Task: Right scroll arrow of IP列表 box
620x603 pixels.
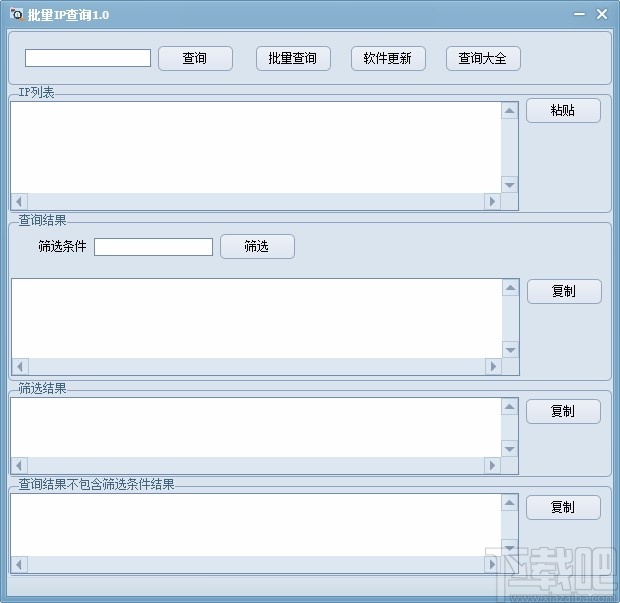Action: (492, 202)
